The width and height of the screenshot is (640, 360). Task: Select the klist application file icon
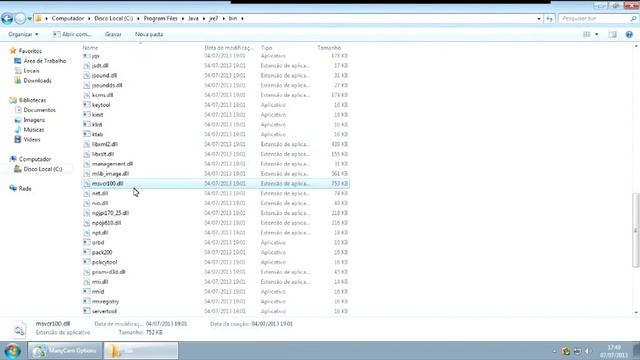coord(87,124)
